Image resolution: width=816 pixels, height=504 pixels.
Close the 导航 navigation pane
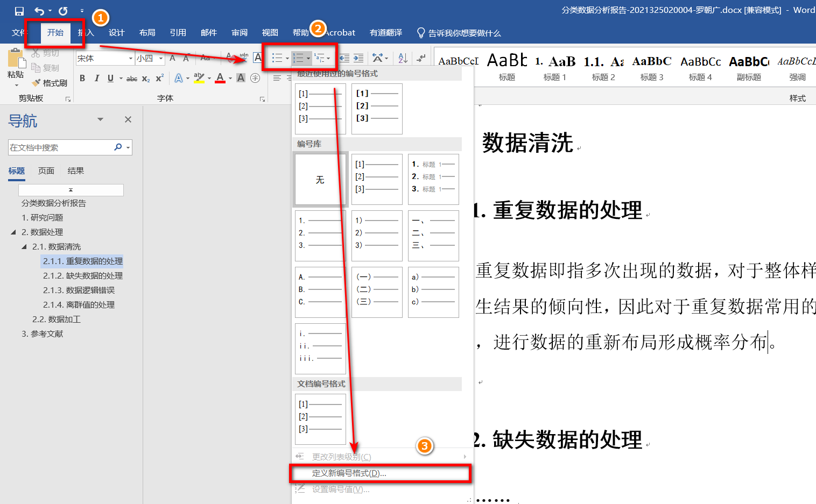tap(128, 119)
